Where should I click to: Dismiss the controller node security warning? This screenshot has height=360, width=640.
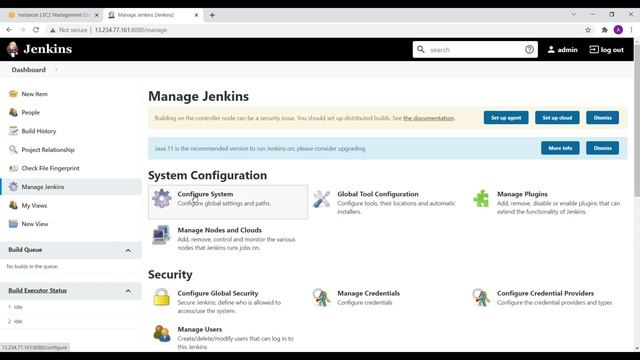(602, 118)
